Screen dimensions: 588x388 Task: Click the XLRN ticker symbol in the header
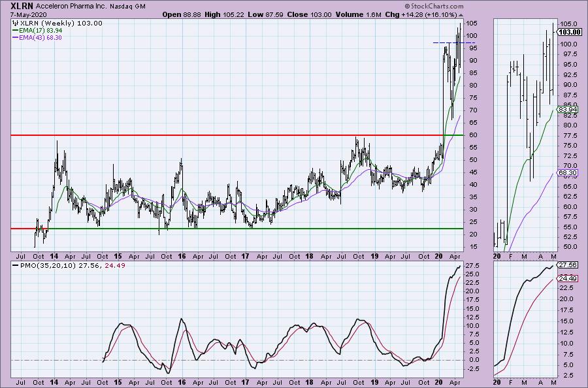point(22,6)
